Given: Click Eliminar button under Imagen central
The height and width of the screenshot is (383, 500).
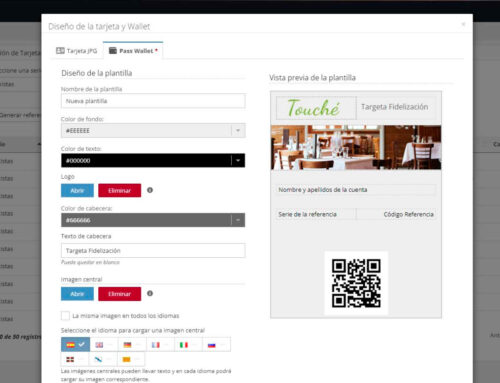Looking at the screenshot, I should tap(120, 294).
